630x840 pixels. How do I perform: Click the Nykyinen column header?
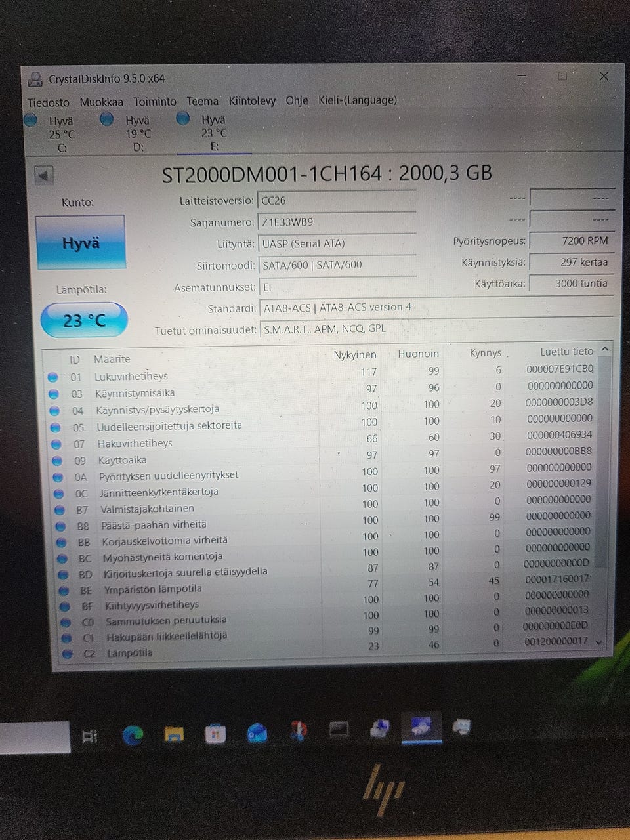click(355, 355)
